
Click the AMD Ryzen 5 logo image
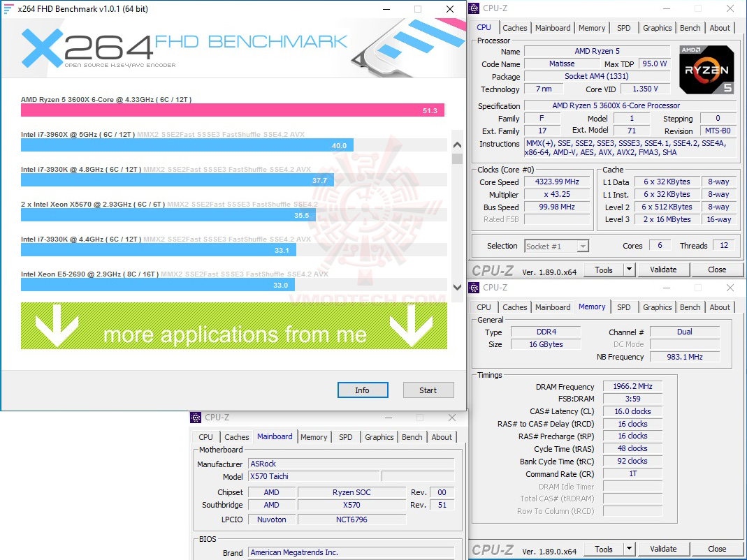tap(706, 70)
